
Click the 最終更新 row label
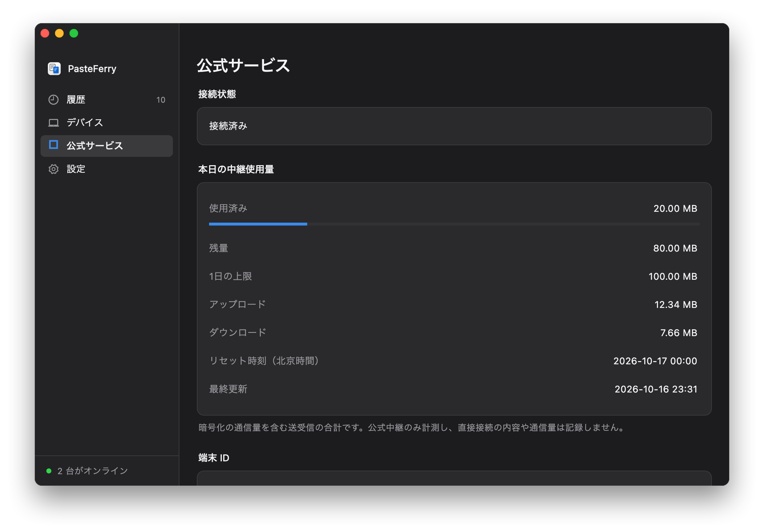pos(228,389)
